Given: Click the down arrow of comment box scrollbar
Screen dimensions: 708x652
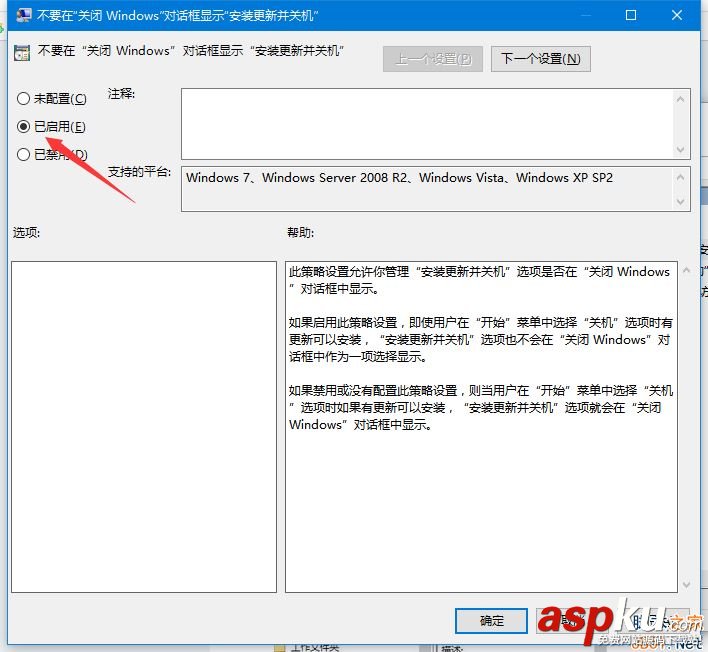Looking at the screenshot, I should 680,149.
